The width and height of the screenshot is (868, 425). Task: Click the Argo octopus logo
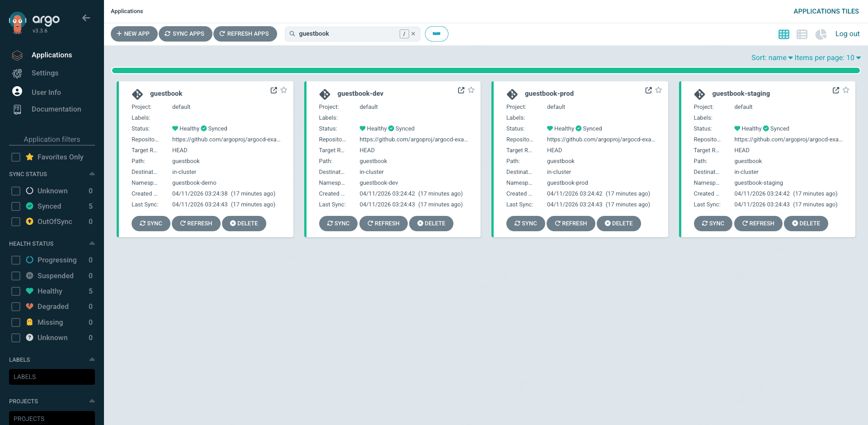(x=17, y=20)
